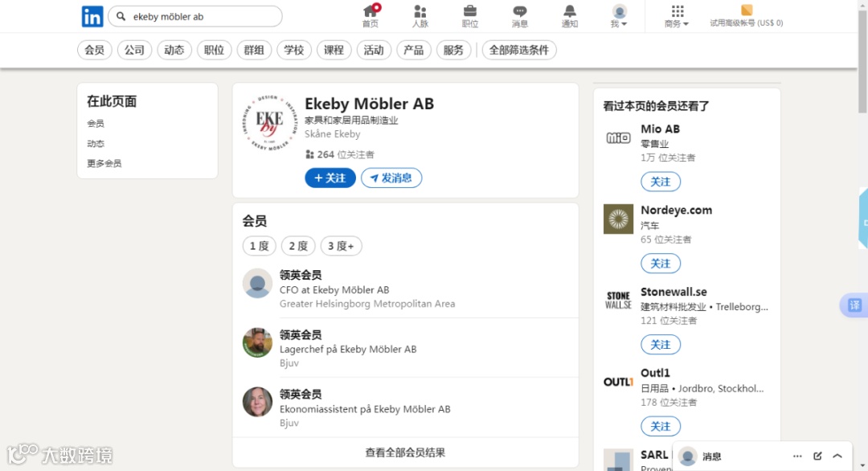868x471 pixels.
Task: Jump to 会员 section in sidebar
Action: pyautogui.click(x=95, y=124)
